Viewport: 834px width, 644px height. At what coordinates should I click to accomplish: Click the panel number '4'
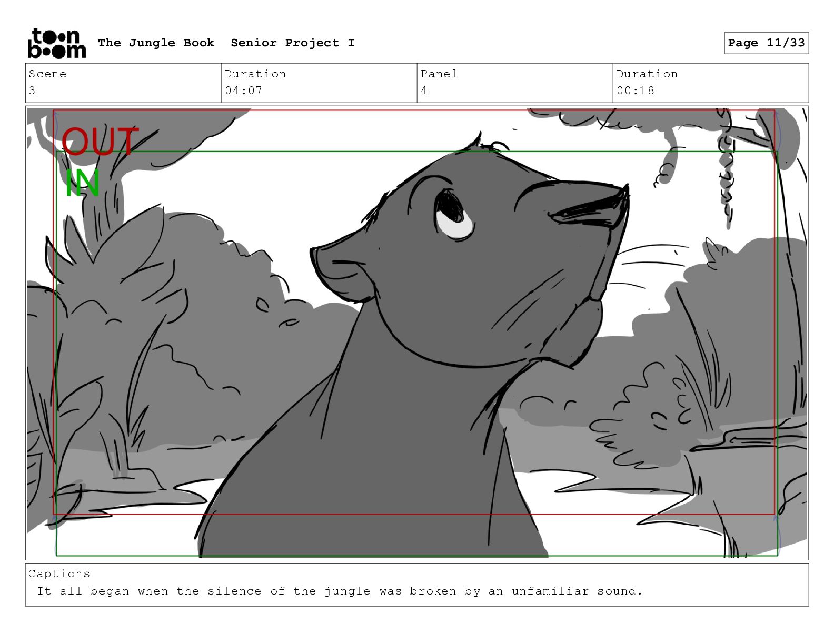point(424,90)
